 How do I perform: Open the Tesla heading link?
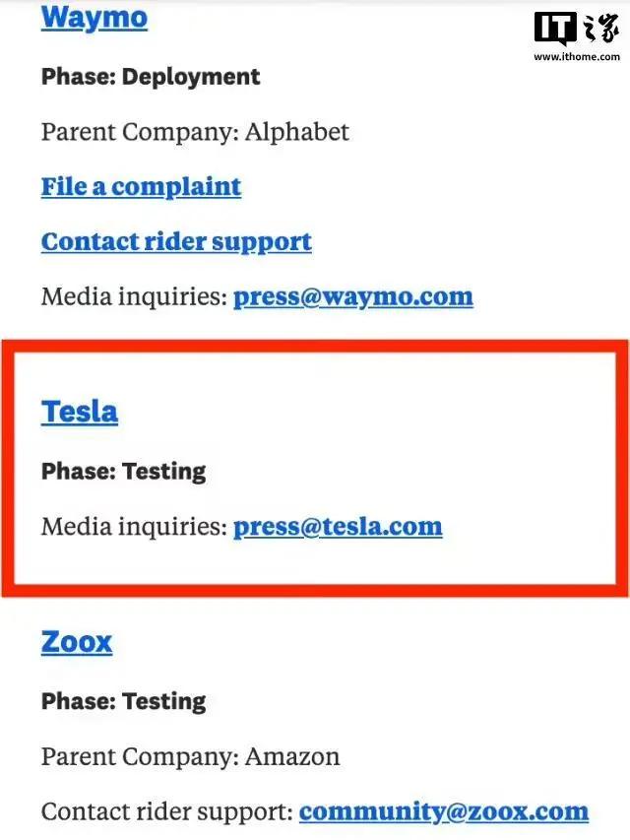pyautogui.click(x=80, y=412)
